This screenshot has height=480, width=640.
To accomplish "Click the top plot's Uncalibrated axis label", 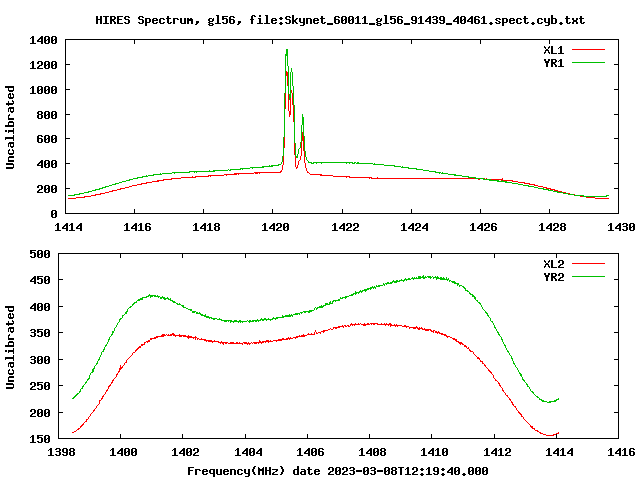I will click(10, 127).
